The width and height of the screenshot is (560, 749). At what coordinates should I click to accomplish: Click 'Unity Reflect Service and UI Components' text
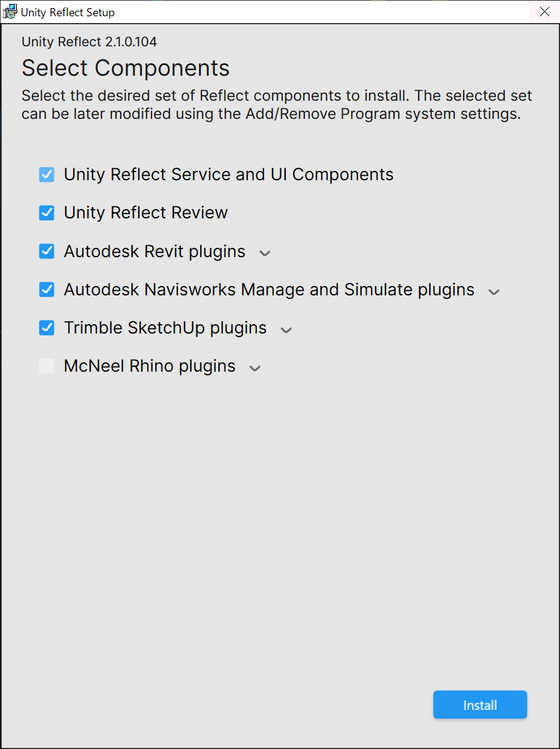[x=228, y=175]
